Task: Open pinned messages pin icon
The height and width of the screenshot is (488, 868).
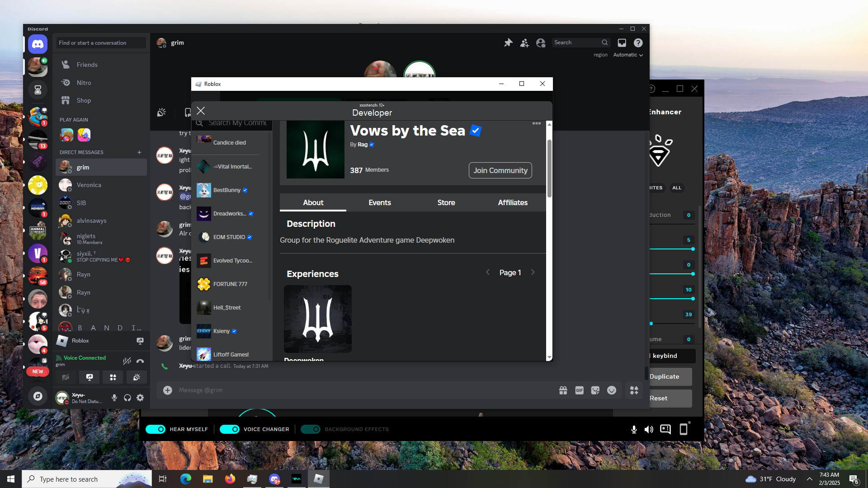Action: coord(508,42)
